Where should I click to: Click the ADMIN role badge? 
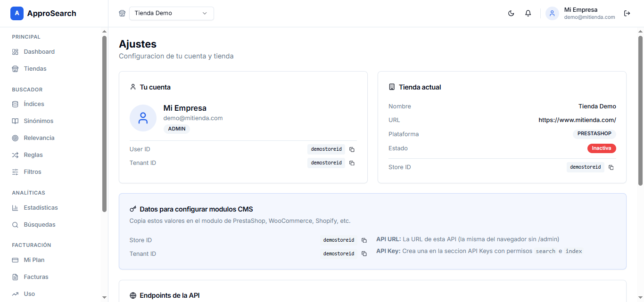(177, 129)
